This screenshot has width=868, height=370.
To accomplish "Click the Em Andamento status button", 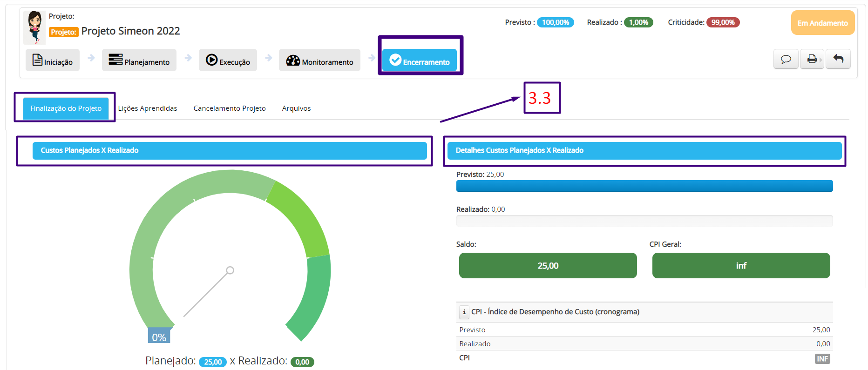I will tap(823, 23).
